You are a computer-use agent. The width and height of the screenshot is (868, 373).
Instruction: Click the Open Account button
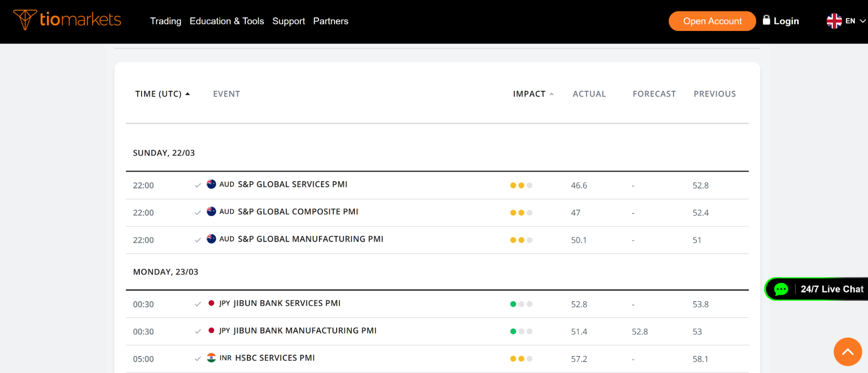pos(712,21)
